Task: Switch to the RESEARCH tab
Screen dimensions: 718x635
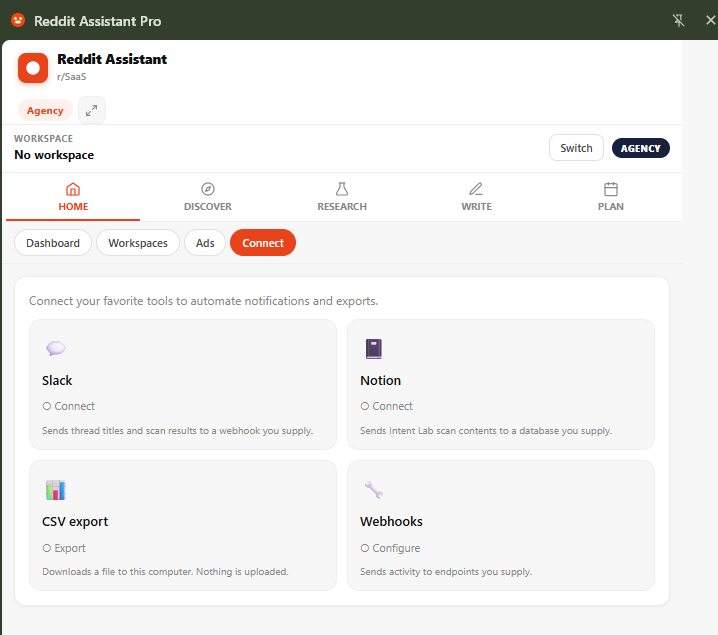Action: [x=342, y=197]
